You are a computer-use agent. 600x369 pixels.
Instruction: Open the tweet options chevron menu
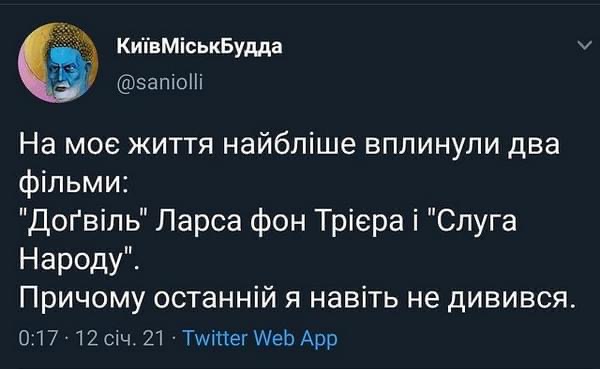584,46
